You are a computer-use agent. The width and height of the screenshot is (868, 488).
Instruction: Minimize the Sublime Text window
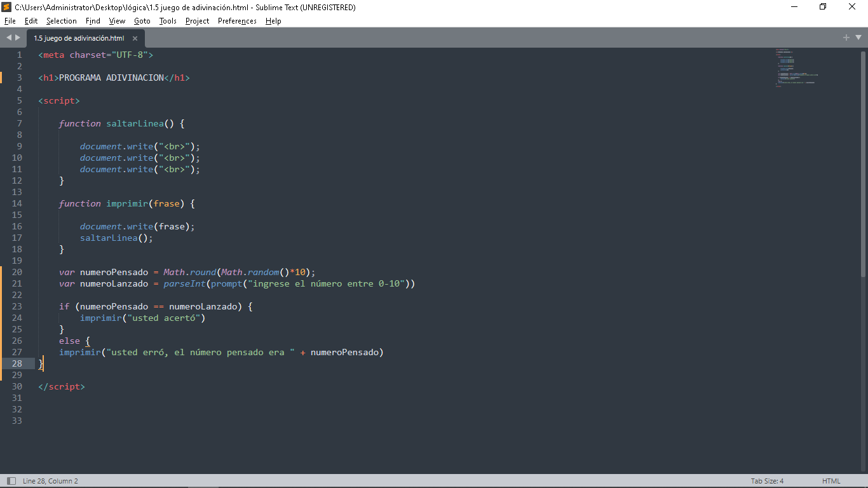click(x=794, y=7)
